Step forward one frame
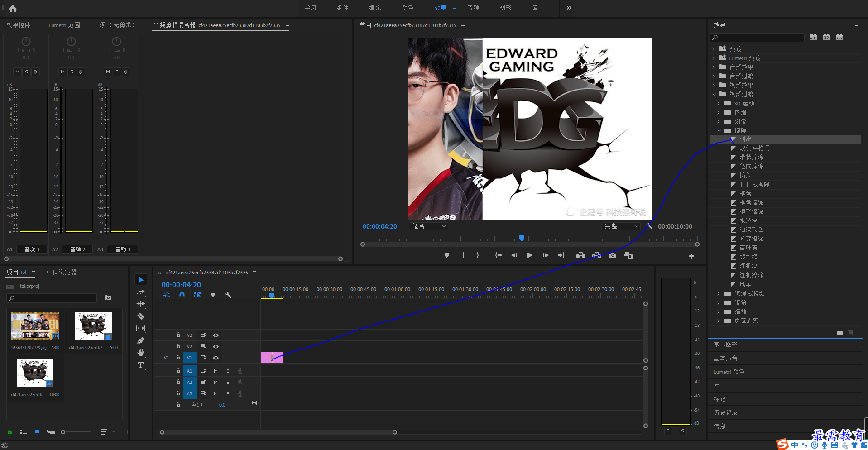Viewport: 868px width, 450px height. click(546, 255)
